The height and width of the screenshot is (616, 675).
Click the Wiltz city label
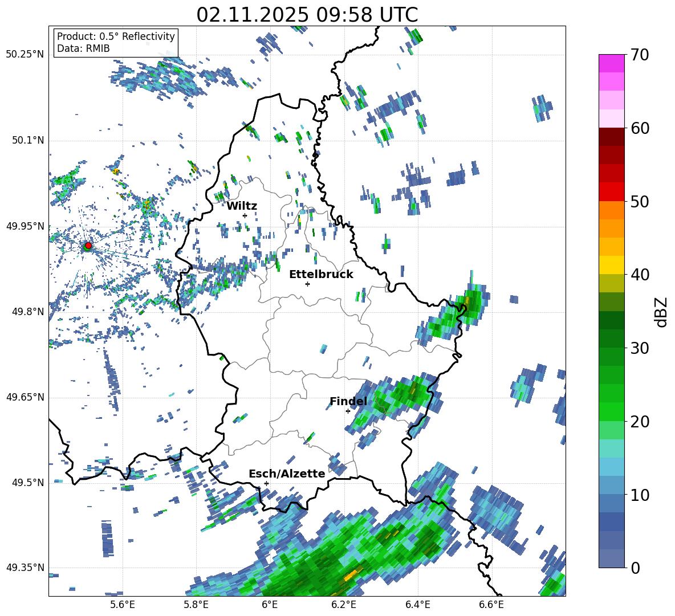[242, 206]
